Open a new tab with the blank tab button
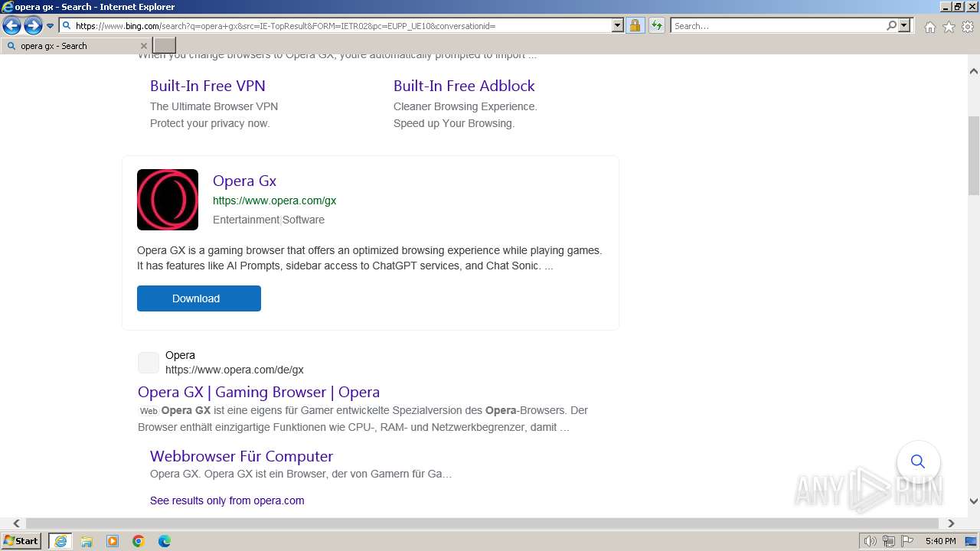This screenshot has height=551, width=980. (x=165, y=46)
